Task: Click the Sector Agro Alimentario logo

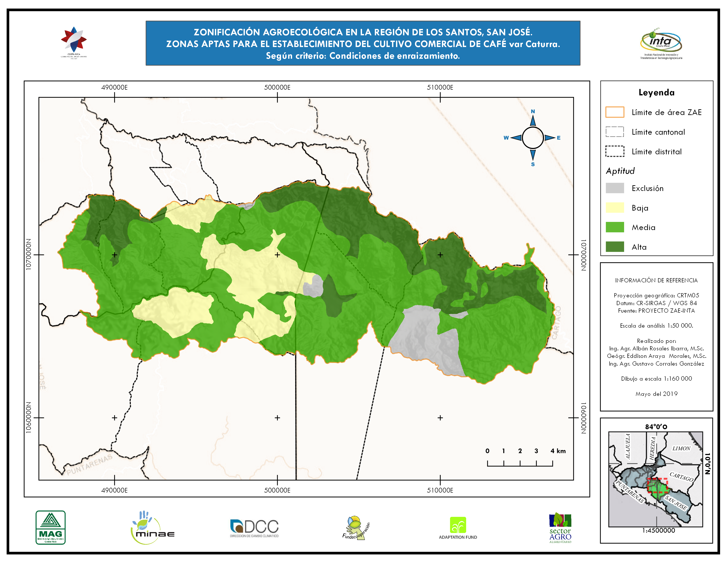Action: pyautogui.click(x=560, y=528)
